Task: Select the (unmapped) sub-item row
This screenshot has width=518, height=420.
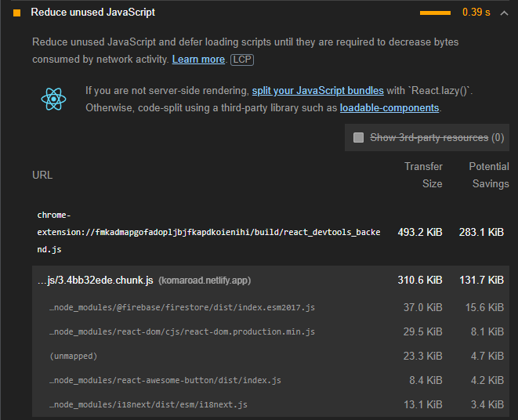Action: click(x=270, y=356)
